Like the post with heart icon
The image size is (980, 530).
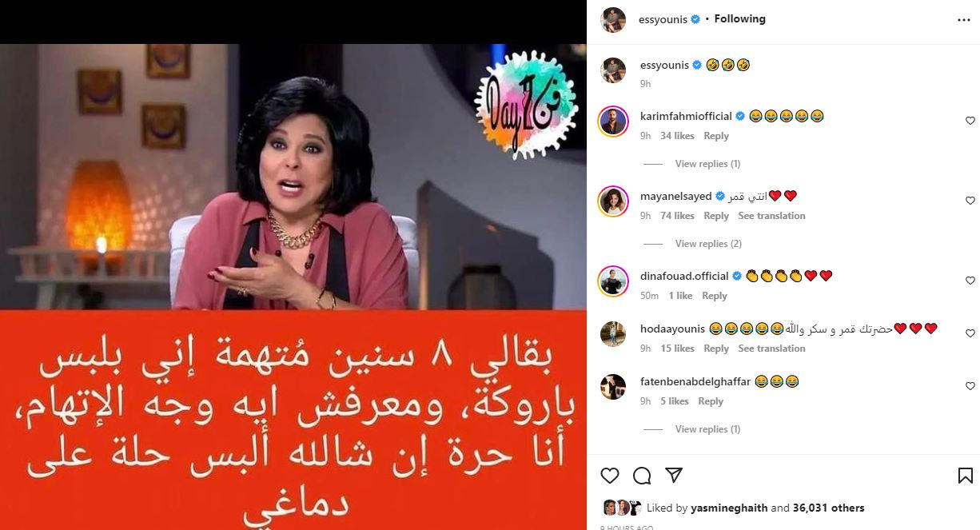coord(610,476)
